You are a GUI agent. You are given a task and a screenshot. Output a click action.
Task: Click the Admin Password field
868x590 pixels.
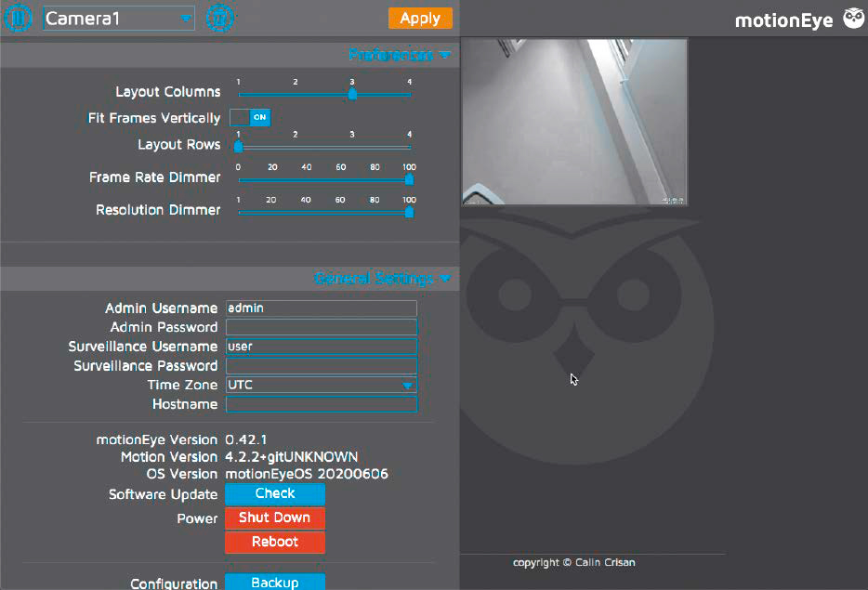tap(321, 327)
